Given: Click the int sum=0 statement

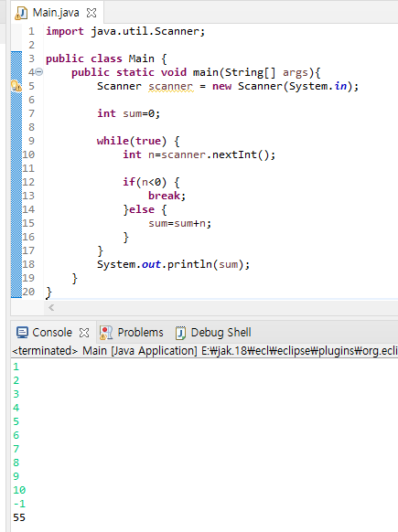Looking at the screenshot, I should click(x=128, y=113).
